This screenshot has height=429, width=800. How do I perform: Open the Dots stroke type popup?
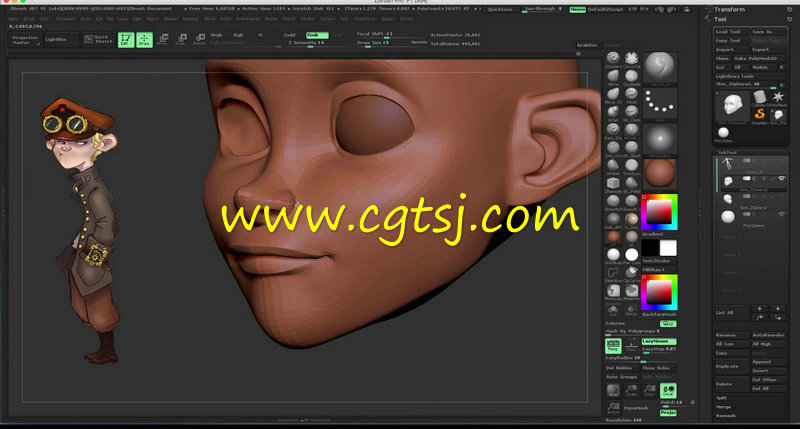pyautogui.click(x=660, y=104)
